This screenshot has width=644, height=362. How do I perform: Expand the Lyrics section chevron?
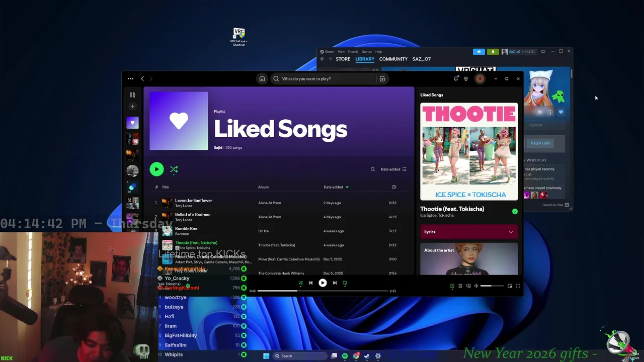[511, 232]
